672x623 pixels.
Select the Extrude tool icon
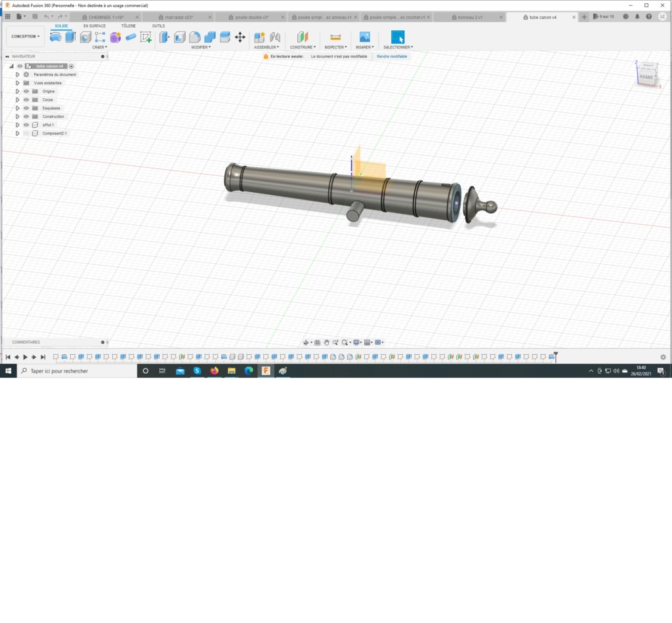(70, 37)
